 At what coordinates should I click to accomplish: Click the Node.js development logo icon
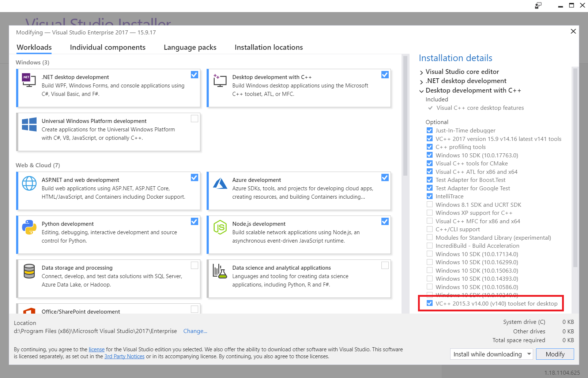[220, 227]
